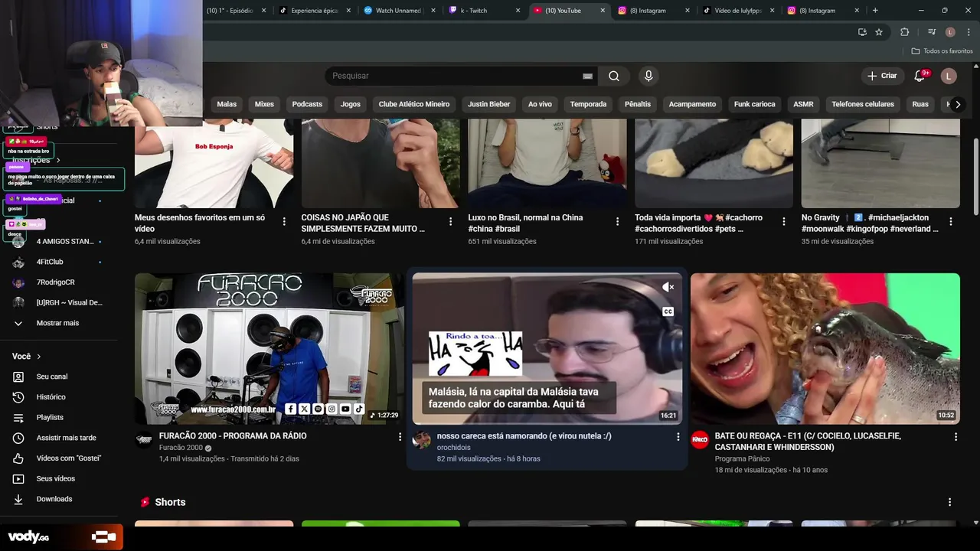The height and width of the screenshot is (551, 980).
Task: Open Todos os favoritos folder
Action: (x=942, y=51)
